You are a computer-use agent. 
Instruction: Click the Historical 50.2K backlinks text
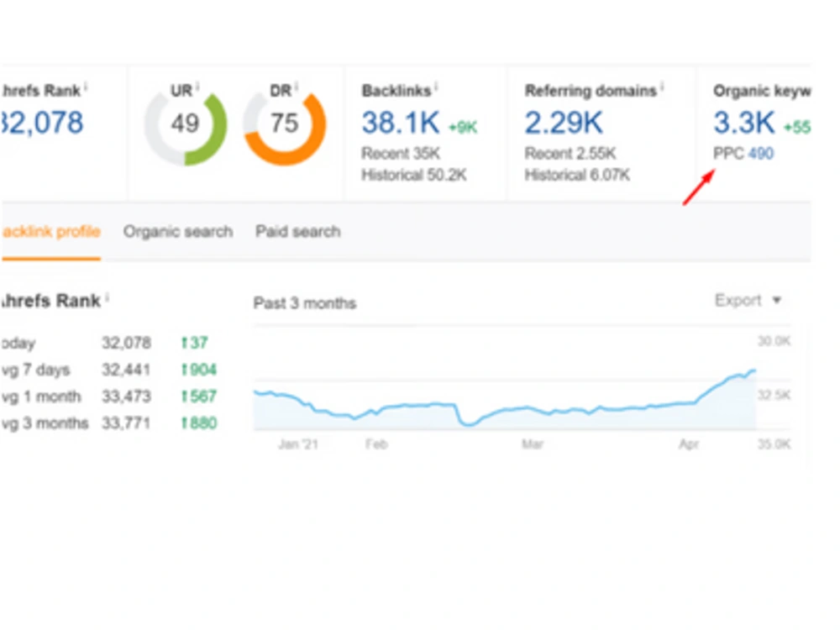[x=414, y=176]
